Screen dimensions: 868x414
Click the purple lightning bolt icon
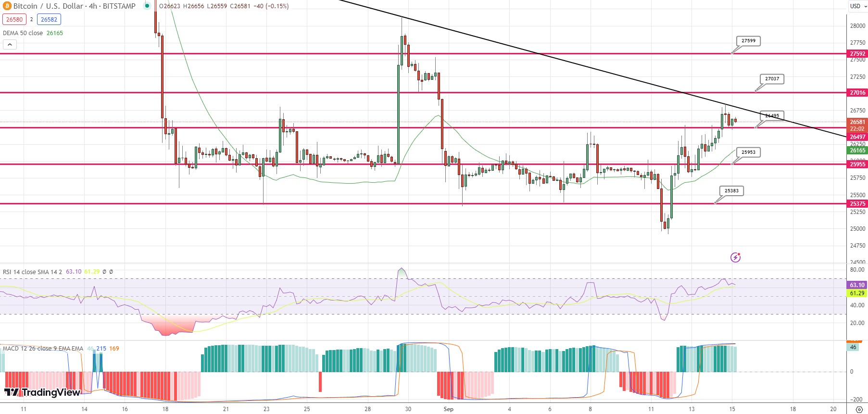coord(735,257)
